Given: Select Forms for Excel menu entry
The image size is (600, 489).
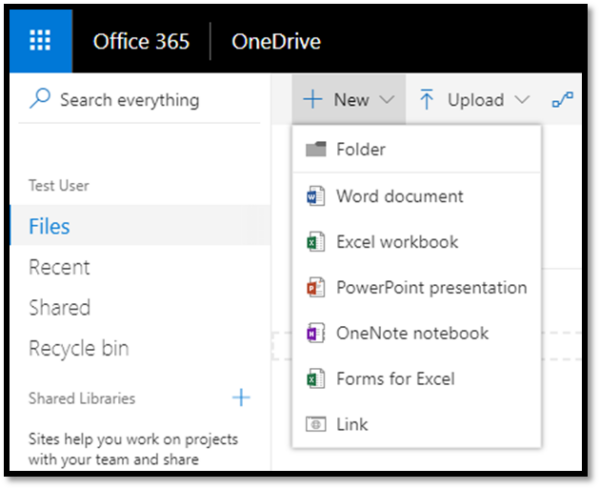Looking at the screenshot, I should (417, 379).
